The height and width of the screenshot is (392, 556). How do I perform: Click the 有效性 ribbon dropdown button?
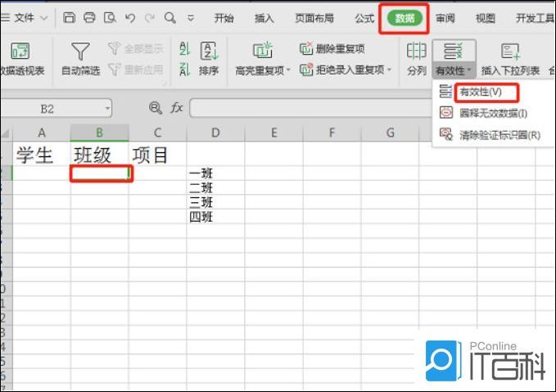[x=454, y=59]
